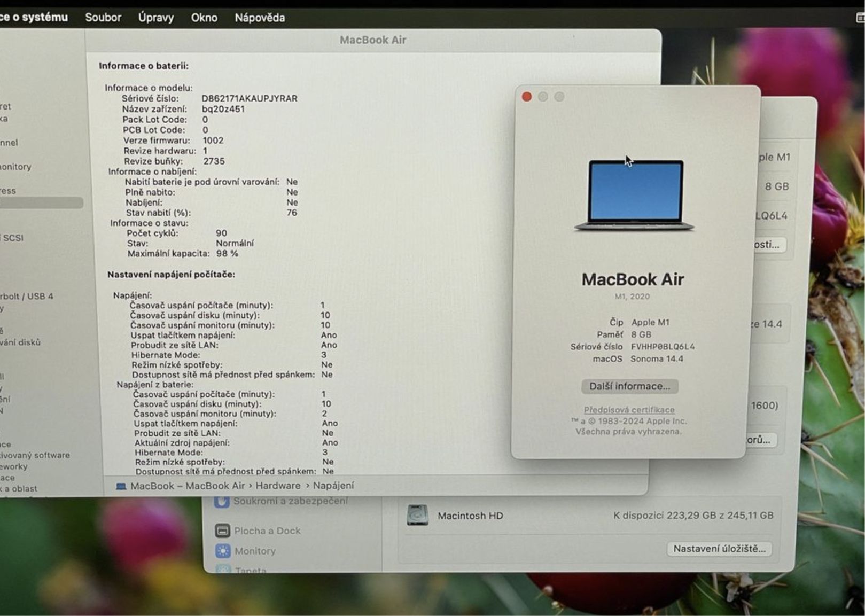Open the Soubor menu
The height and width of the screenshot is (616, 865).
(103, 18)
